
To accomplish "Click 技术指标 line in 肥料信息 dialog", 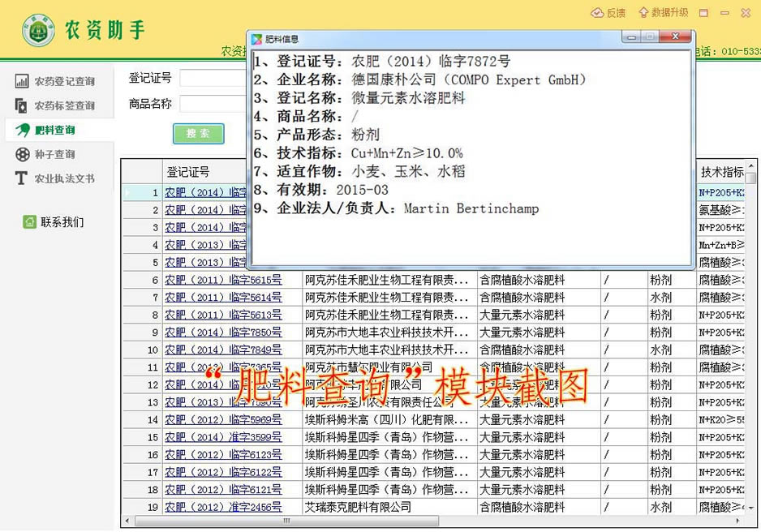I will coord(359,153).
